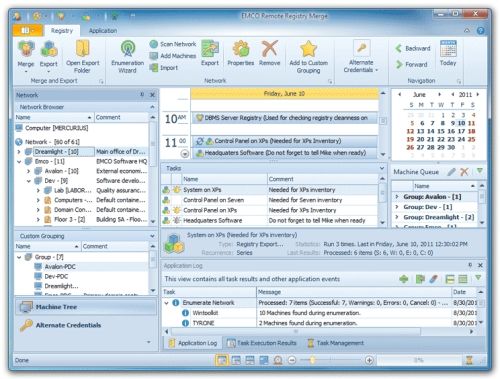Click Add Machines
500x379 pixels.
pyautogui.click(x=173, y=56)
